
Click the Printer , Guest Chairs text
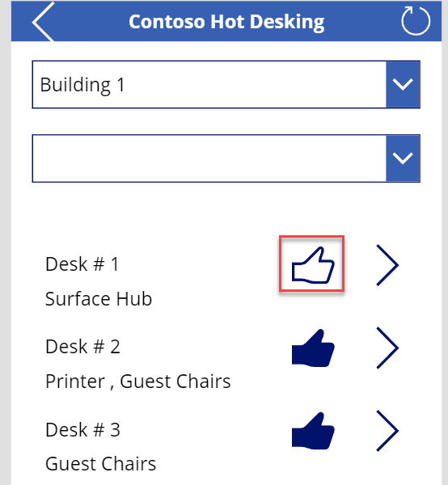coord(138,381)
